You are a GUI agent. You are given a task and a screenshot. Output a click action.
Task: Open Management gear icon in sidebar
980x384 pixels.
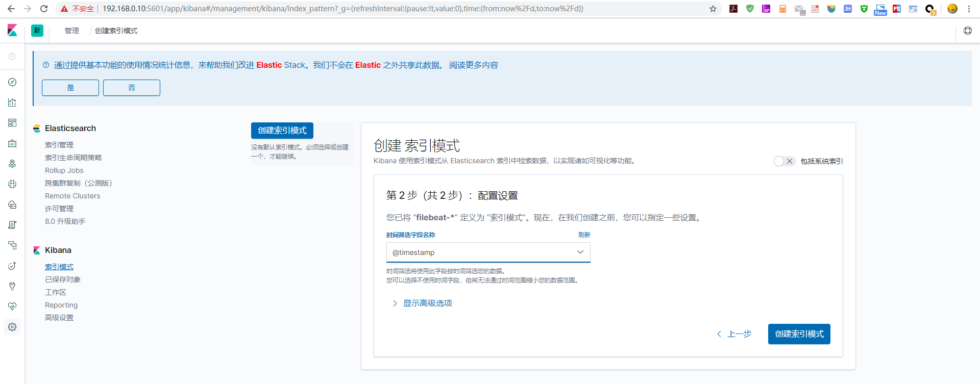12,327
